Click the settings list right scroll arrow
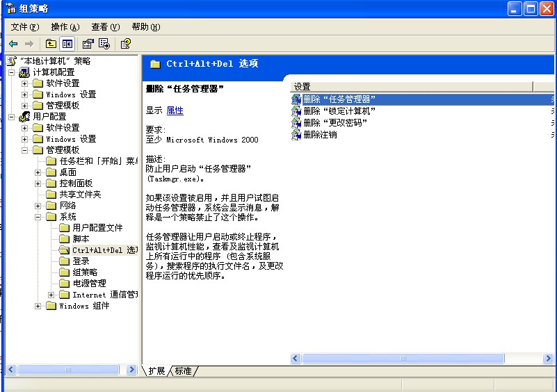Screen dimensions: 557x392 coord(548,358)
